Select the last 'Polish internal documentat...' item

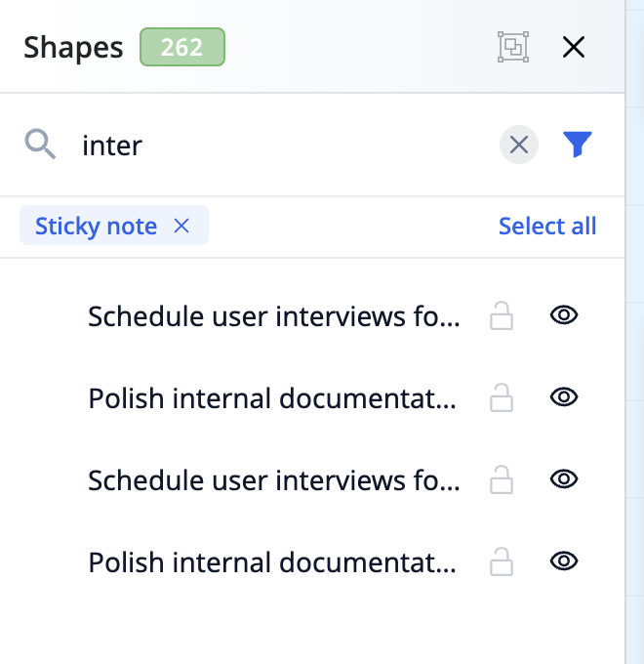click(272, 562)
